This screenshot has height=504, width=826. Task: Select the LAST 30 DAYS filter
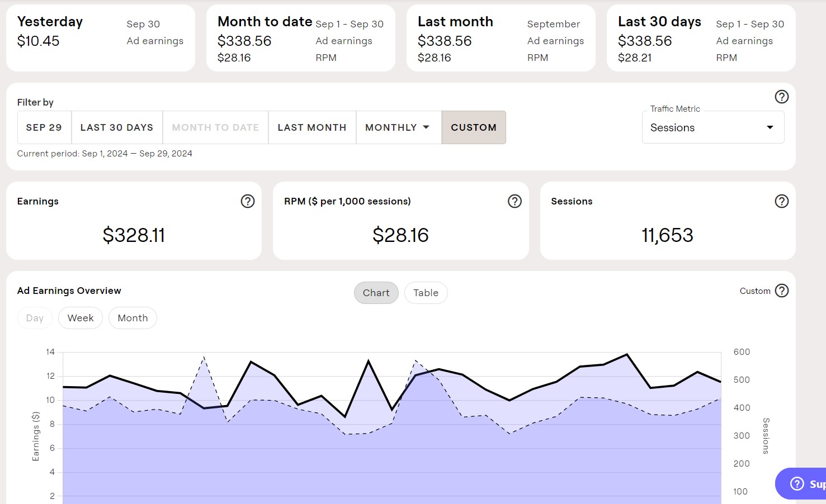tap(117, 127)
